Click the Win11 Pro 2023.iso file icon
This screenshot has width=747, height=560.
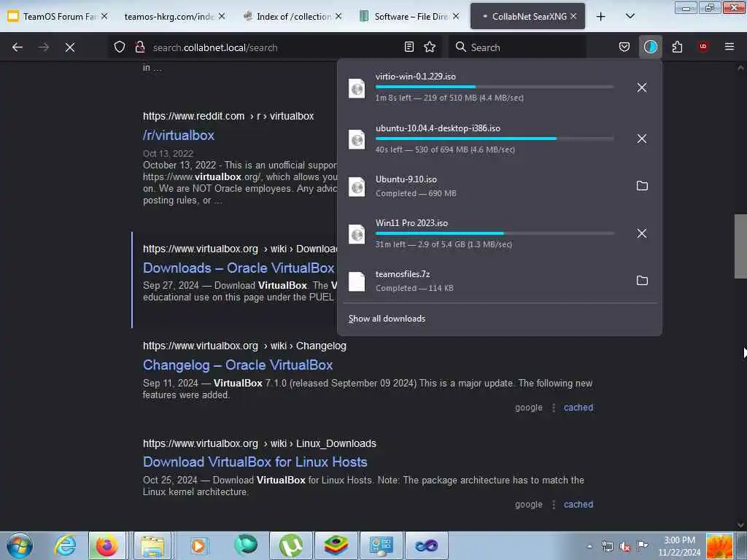[357, 234]
